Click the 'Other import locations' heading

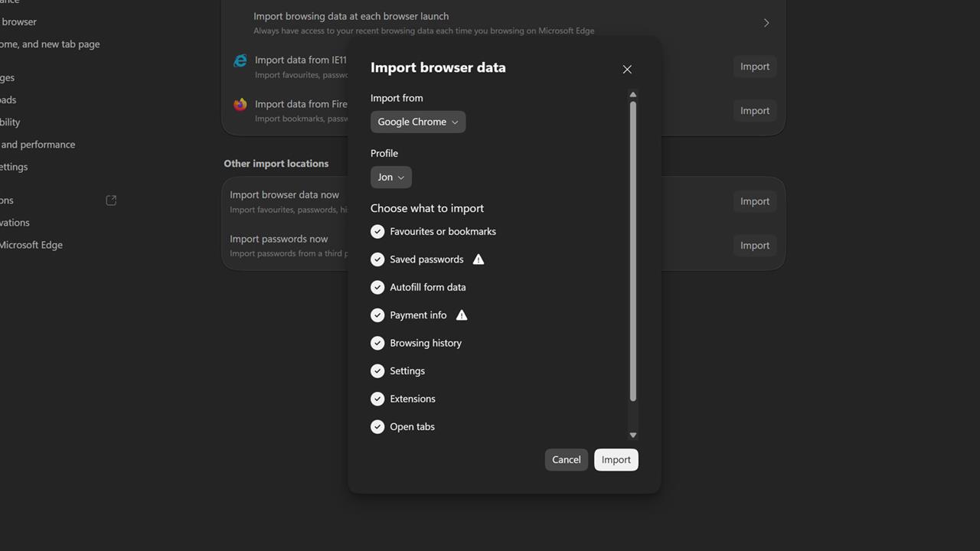(276, 164)
